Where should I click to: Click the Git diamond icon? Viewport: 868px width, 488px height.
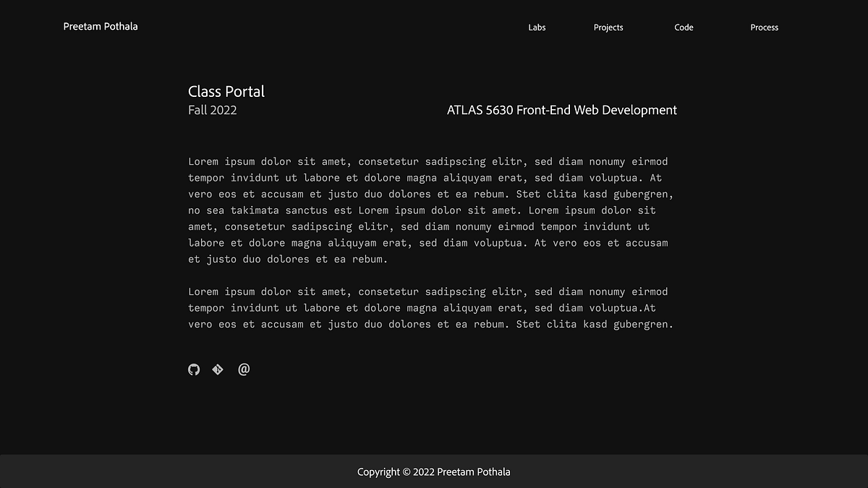[218, 369]
